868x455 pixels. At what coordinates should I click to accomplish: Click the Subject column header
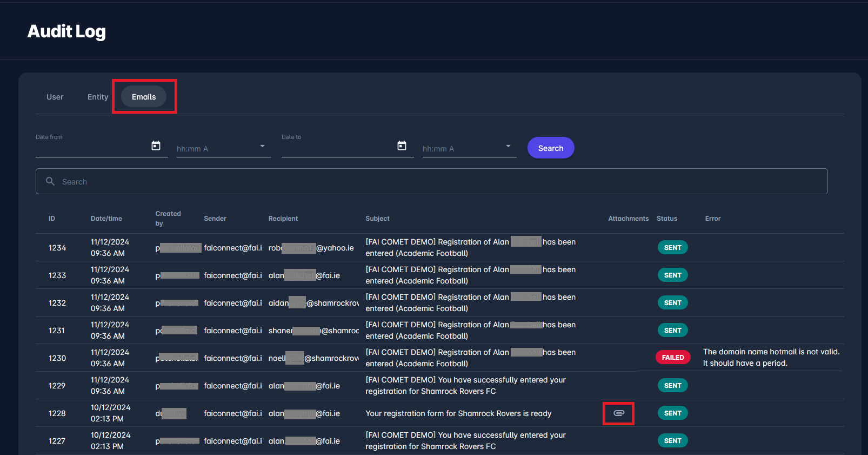(377, 219)
